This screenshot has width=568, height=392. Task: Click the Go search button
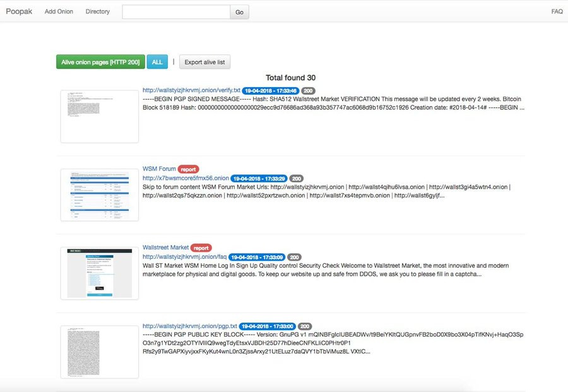[x=239, y=12]
